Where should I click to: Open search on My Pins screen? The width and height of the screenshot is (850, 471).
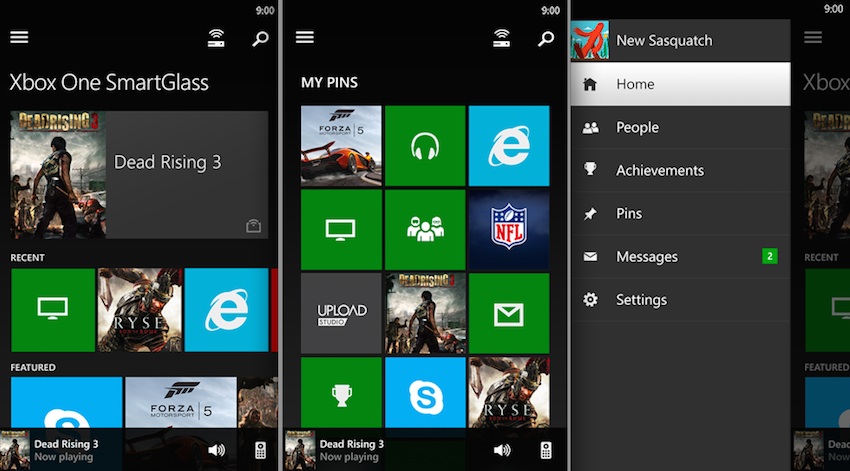(546, 38)
